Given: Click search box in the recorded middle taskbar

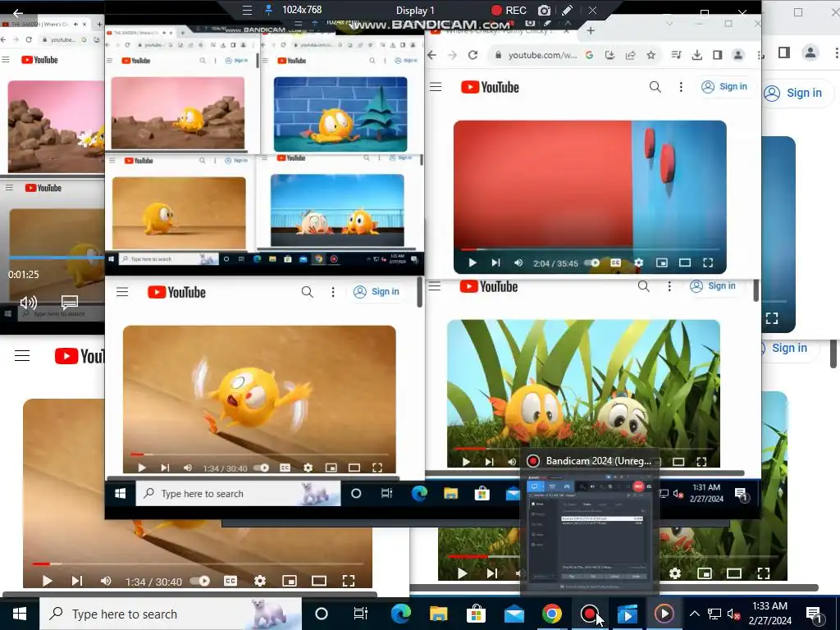Looking at the screenshot, I should (x=238, y=493).
